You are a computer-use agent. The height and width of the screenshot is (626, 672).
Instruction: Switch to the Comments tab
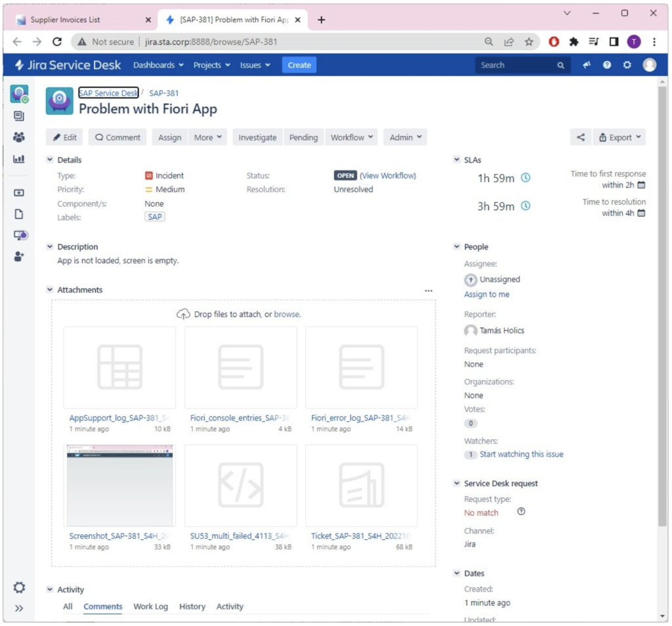(103, 606)
